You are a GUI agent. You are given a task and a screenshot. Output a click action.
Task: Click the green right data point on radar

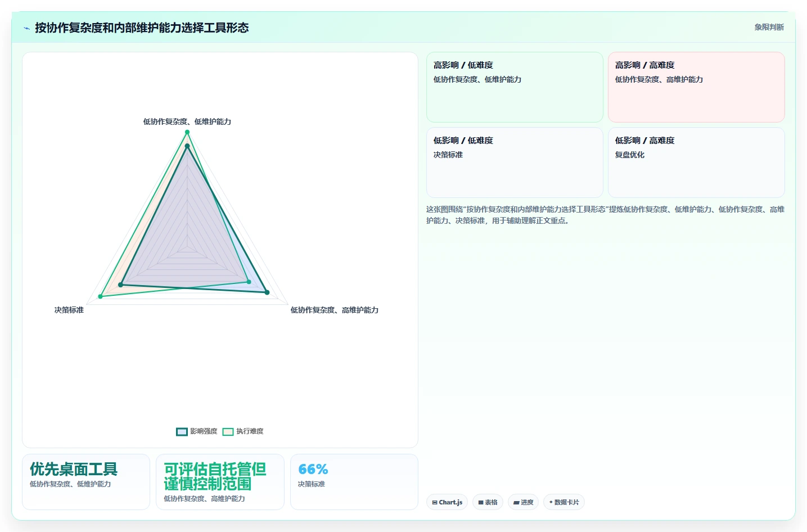point(249,282)
